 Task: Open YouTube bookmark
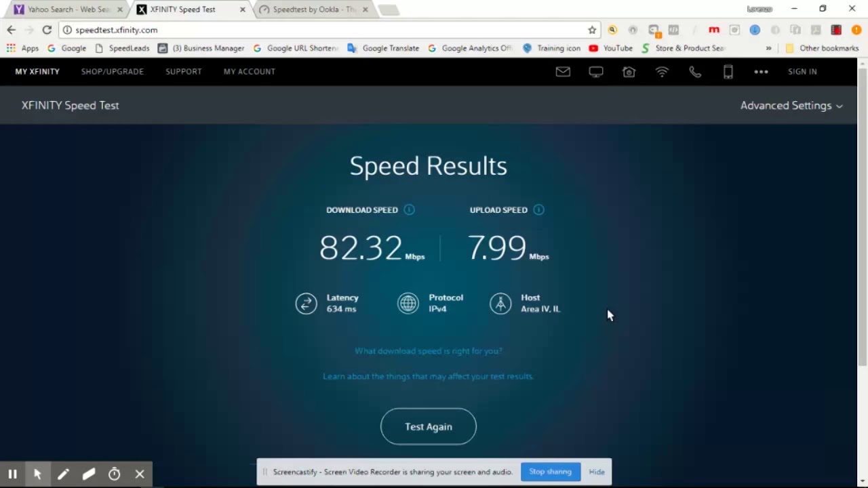610,48
